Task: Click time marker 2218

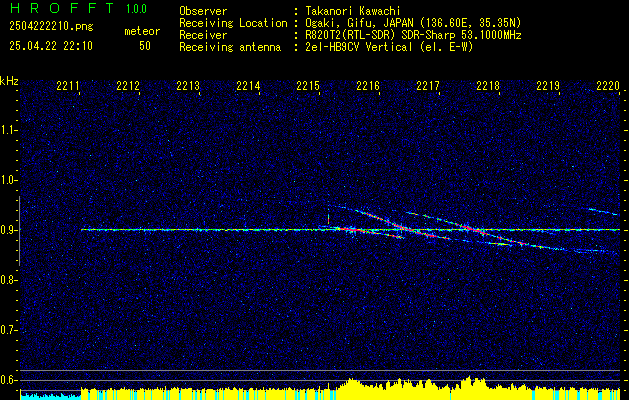Action: point(488,86)
